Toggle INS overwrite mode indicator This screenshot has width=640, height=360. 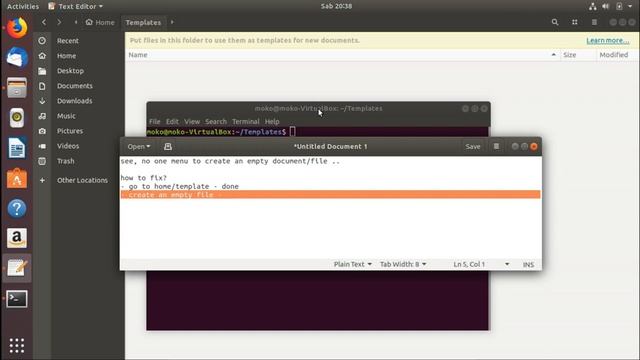click(528, 265)
